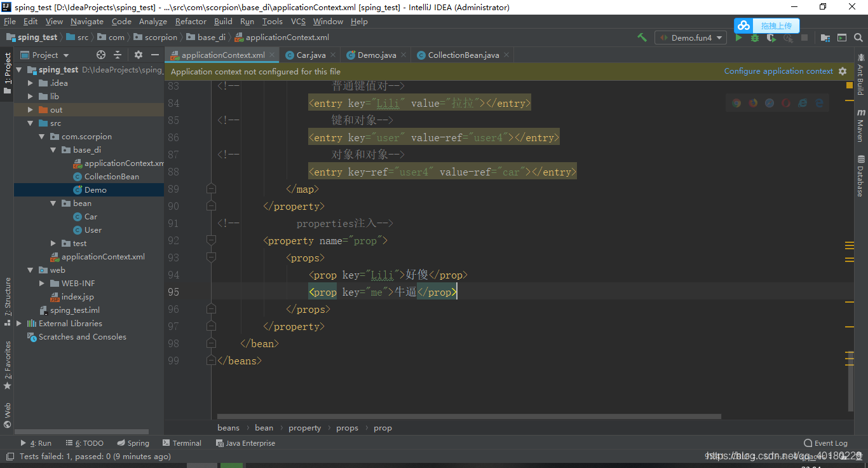The image size is (868, 468).
Task: Click Configure application context link
Action: 778,71
